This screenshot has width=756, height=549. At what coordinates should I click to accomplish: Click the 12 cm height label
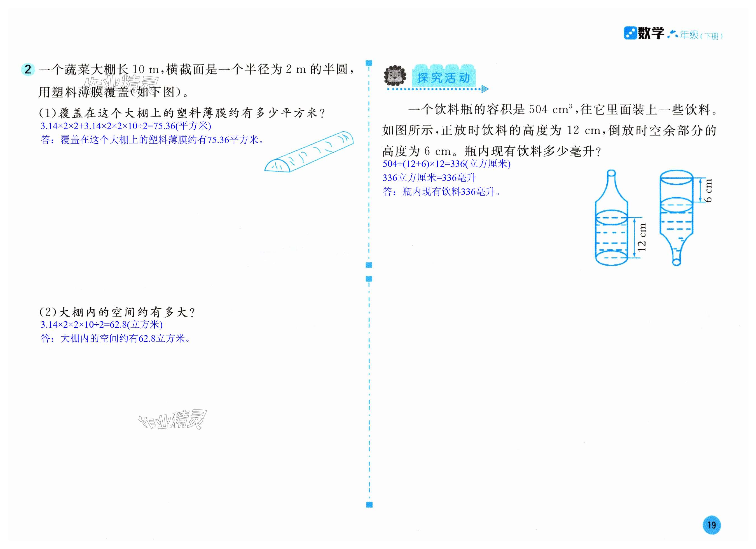click(x=642, y=237)
